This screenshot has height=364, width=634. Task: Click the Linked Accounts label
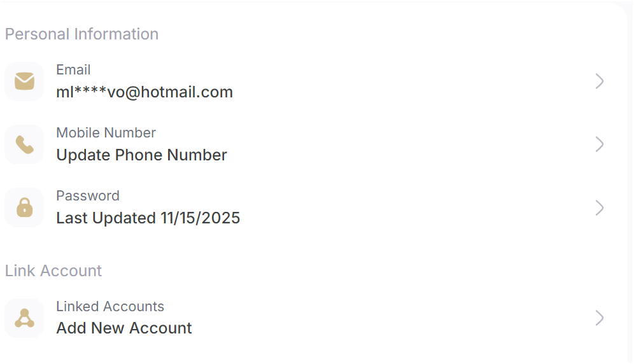click(110, 307)
